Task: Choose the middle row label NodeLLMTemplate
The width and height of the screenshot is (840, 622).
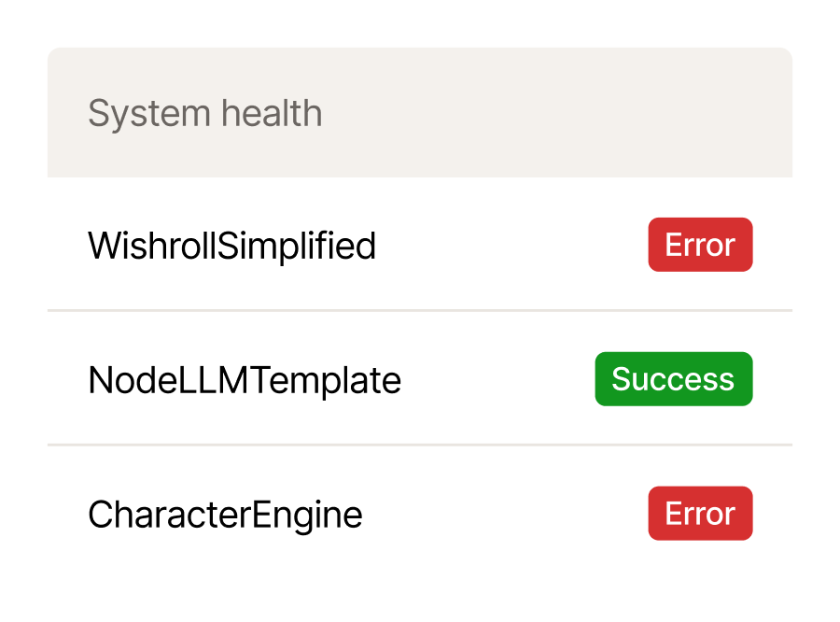Action: pos(245,379)
